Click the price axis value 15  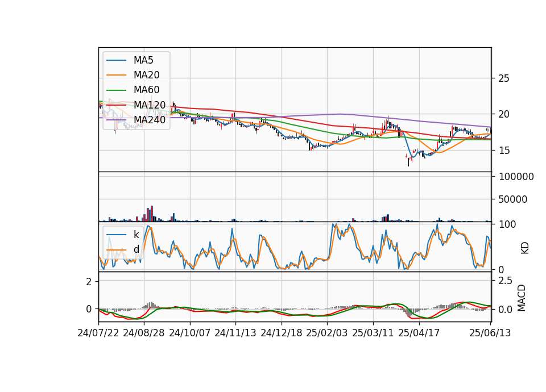(504, 151)
